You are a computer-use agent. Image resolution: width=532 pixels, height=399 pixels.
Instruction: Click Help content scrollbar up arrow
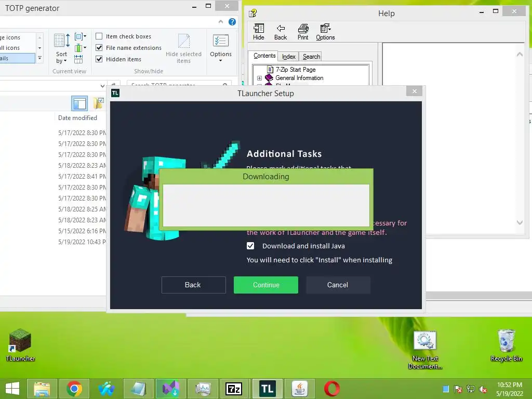point(520,54)
